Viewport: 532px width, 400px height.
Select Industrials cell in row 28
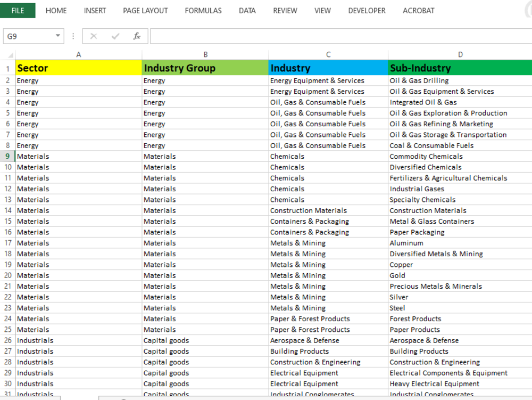78,362
